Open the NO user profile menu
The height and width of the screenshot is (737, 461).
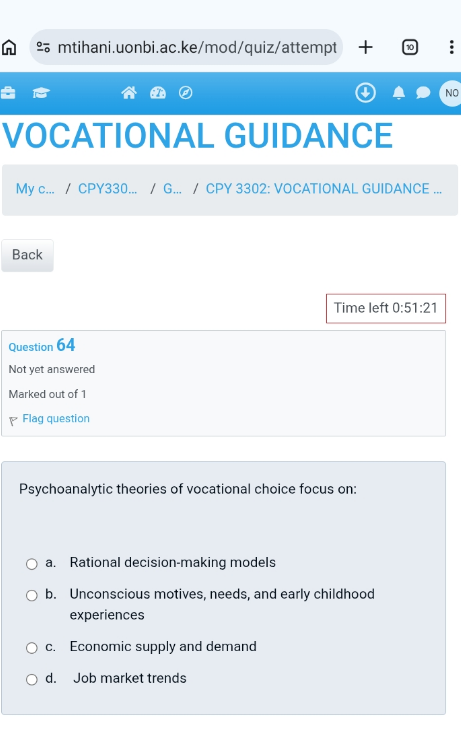451,93
